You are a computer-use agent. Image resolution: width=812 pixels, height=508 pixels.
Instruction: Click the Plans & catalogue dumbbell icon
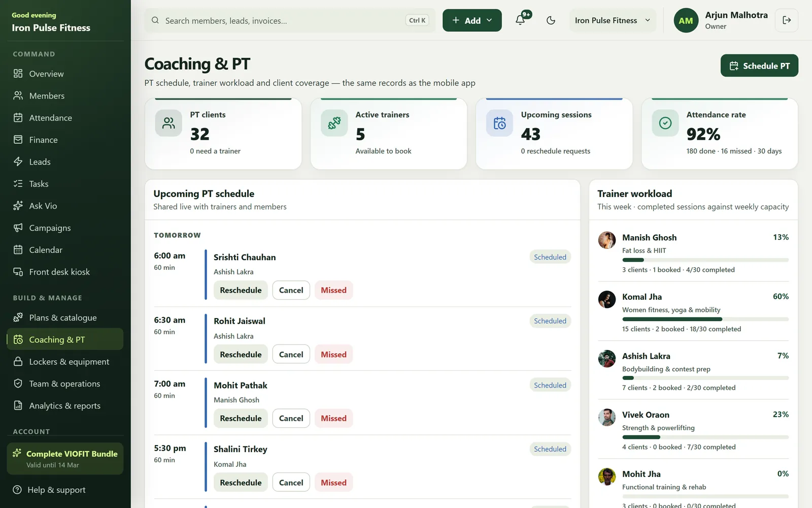coord(18,317)
